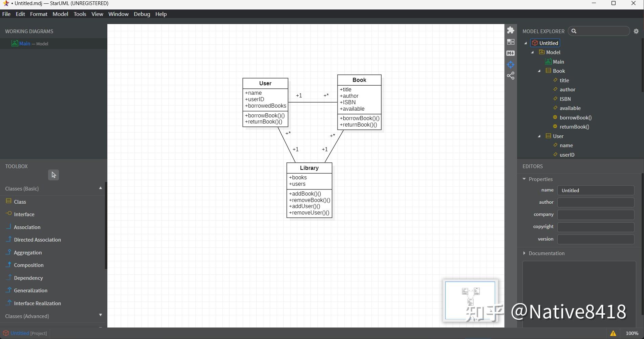644x339 pixels.
Task: Select the Generalization tool
Action: 30,290
